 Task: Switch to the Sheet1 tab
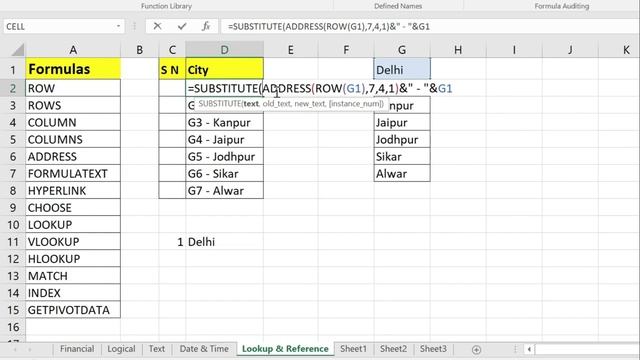pos(353,349)
